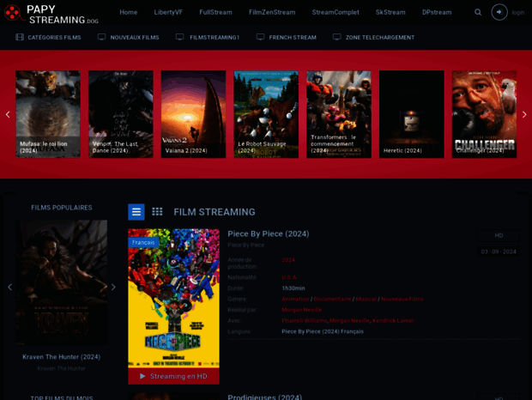Click the 03-09-2024 date badge
Viewport: 532px width, 400px height.
click(x=499, y=252)
